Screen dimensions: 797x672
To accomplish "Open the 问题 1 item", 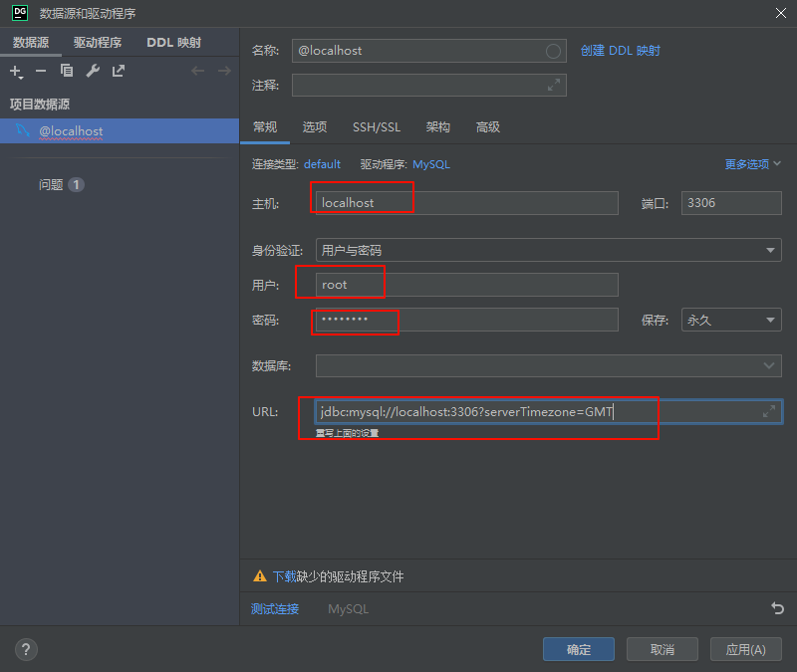I will [62, 184].
